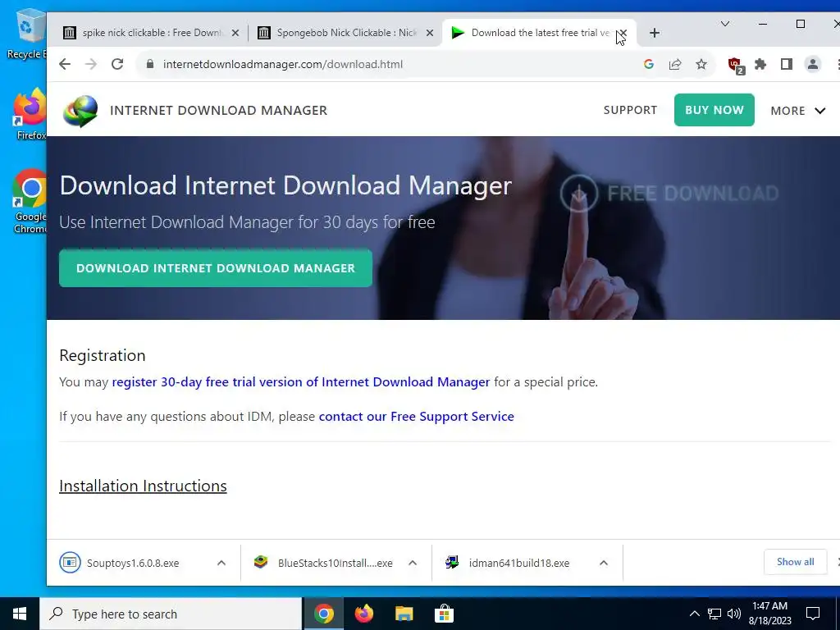Click the BUY NOW button
Viewport: 840px width, 630px height.
pos(714,110)
